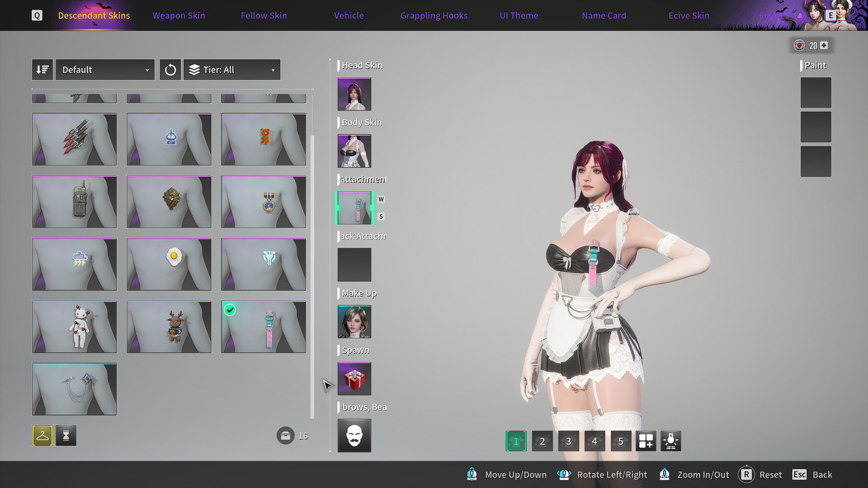Select the white teddy bear doll attachment

click(x=75, y=327)
